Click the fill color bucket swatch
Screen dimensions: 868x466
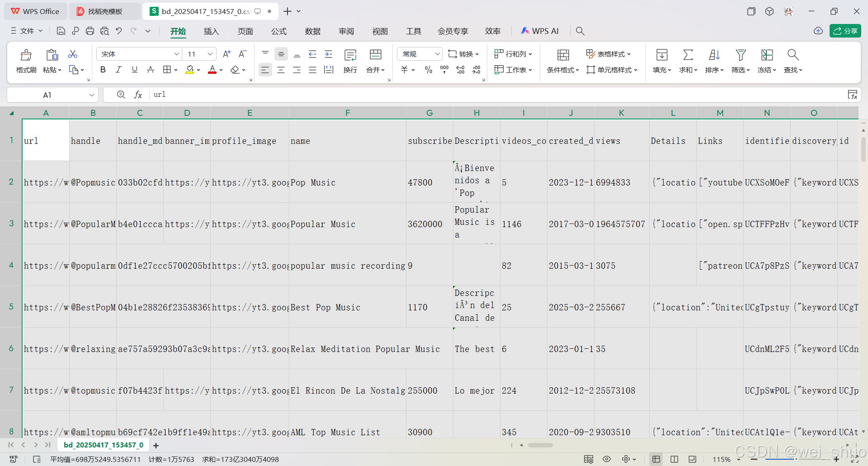[190, 70]
